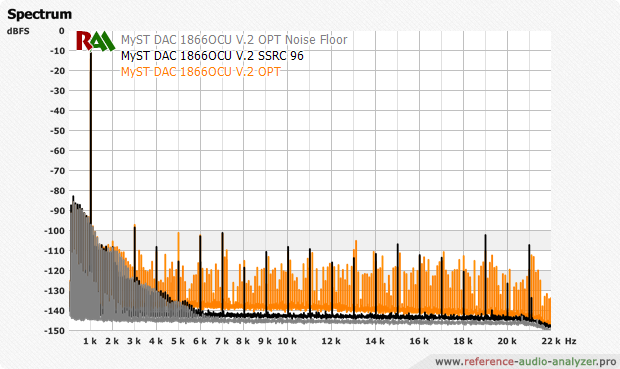620x369 pixels.
Task: Click the 'Spectrum' chart title
Action: [x=40, y=14]
